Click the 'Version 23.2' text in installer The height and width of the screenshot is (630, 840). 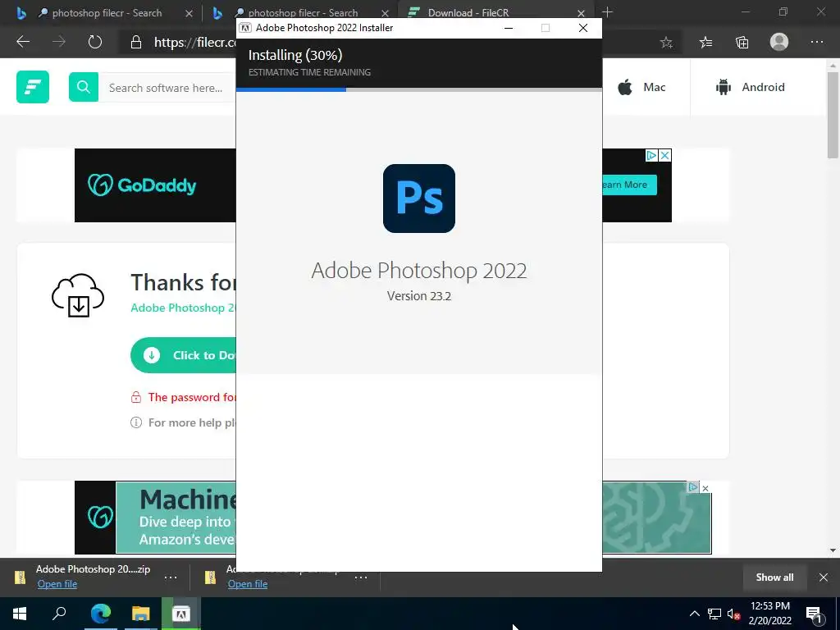[x=419, y=295]
